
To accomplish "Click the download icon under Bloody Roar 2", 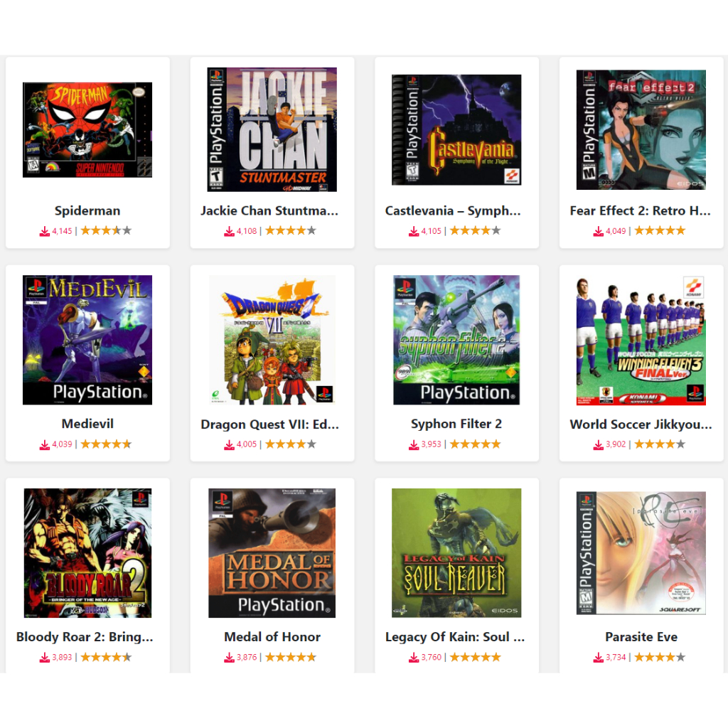I will tap(45, 658).
